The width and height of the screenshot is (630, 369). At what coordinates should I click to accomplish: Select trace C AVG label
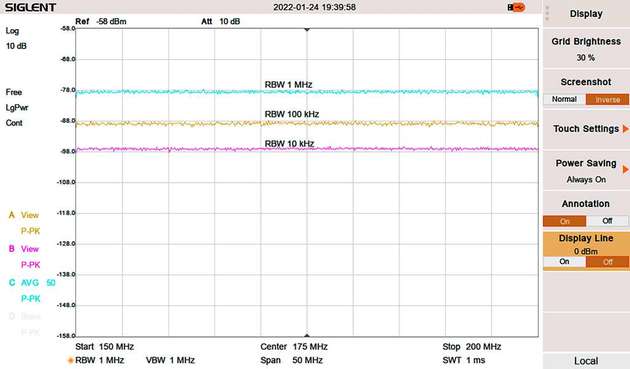pos(32,283)
